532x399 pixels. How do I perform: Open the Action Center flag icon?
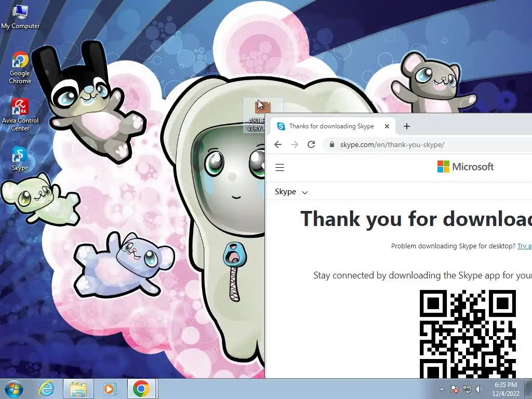(455, 389)
